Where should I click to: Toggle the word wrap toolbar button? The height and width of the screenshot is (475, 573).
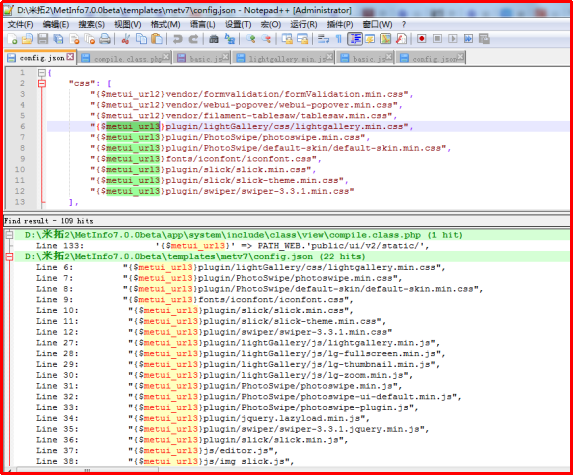pyautogui.click(x=323, y=39)
